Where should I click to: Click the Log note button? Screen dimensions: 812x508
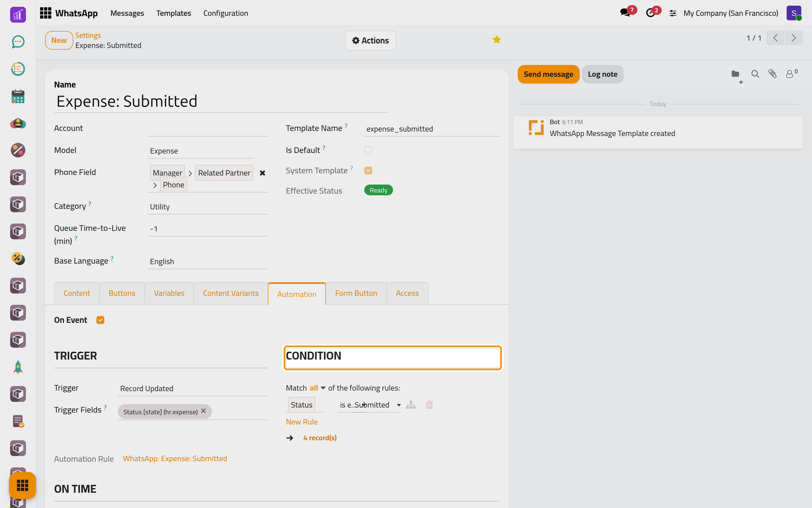[602, 75]
